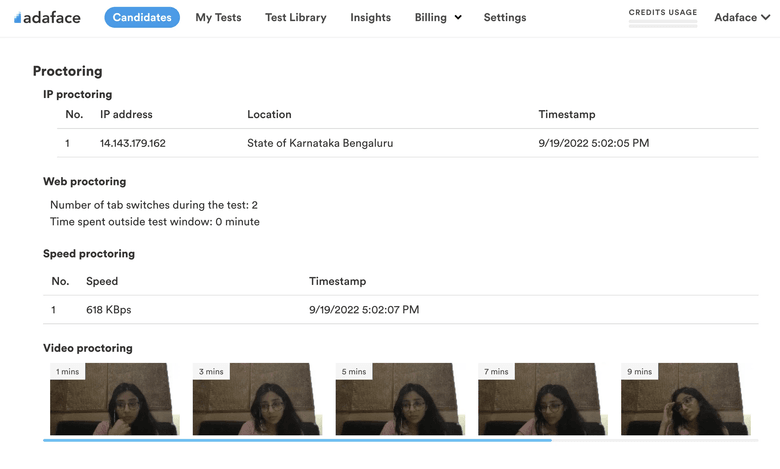
Task: Open the 5 mins video snapshot
Action: [x=400, y=399]
